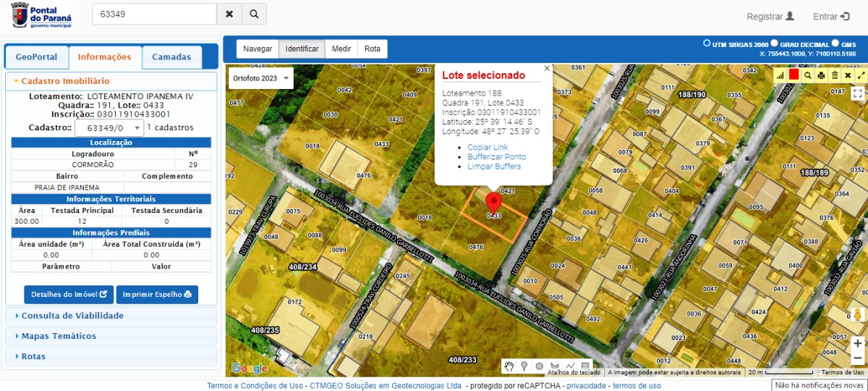Click the map toolbar trash icon

pyautogui.click(x=835, y=75)
